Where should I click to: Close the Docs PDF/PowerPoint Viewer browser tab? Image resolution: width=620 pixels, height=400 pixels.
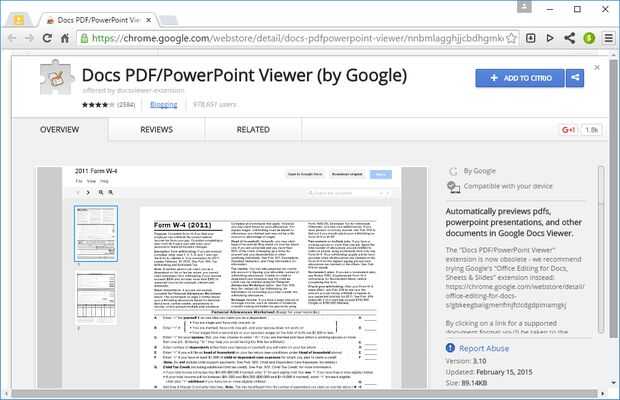[149, 20]
